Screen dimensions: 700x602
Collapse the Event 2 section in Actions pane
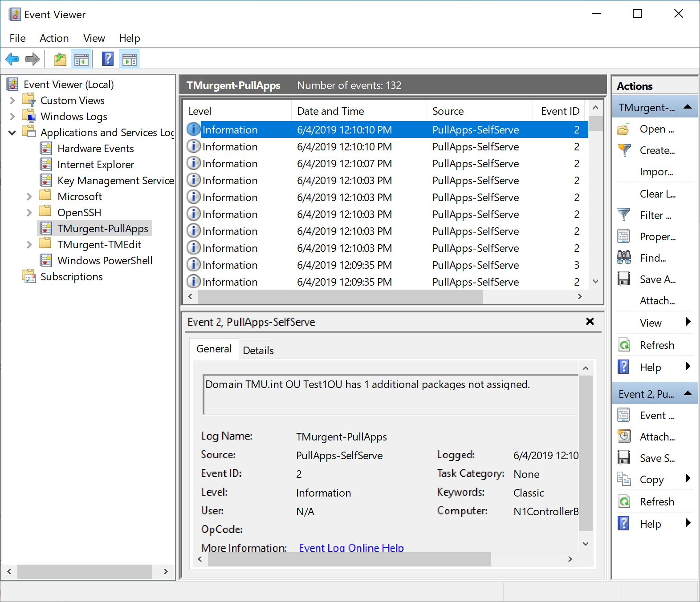click(x=688, y=393)
